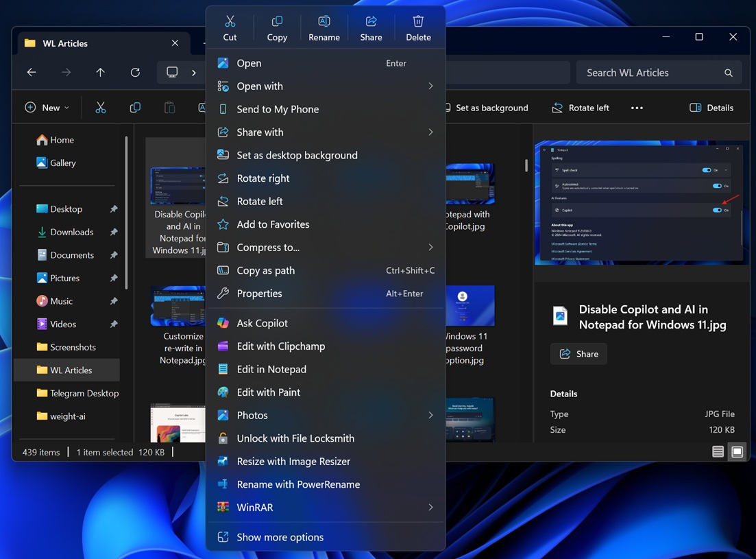Open the Details pane via the Details button
The width and height of the screenshot is (756, 559).
point(711,108)
